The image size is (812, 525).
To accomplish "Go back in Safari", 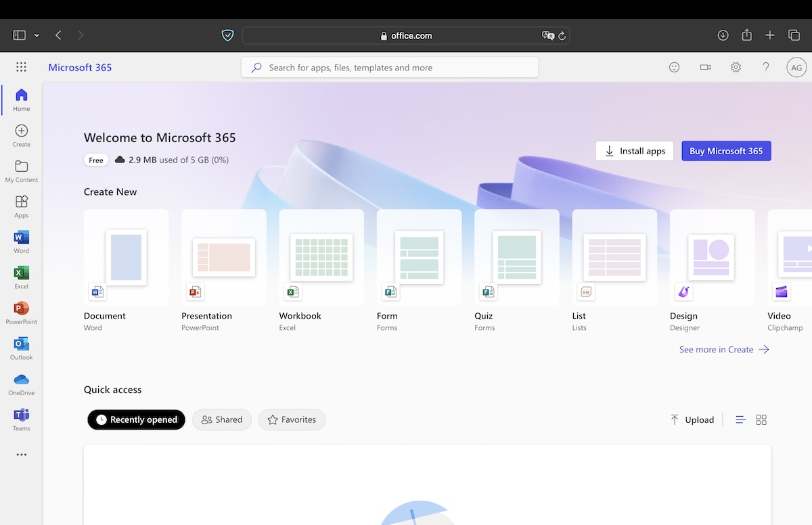I will pyautogui.click(x=58, y=35).
